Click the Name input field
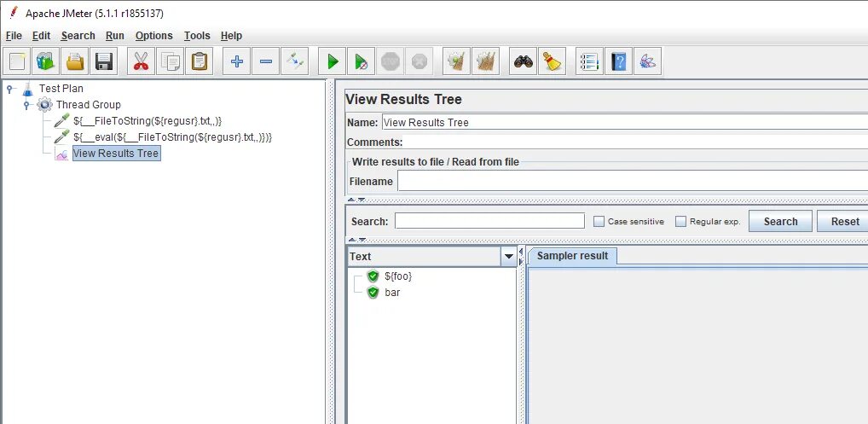 pos(624,122)
